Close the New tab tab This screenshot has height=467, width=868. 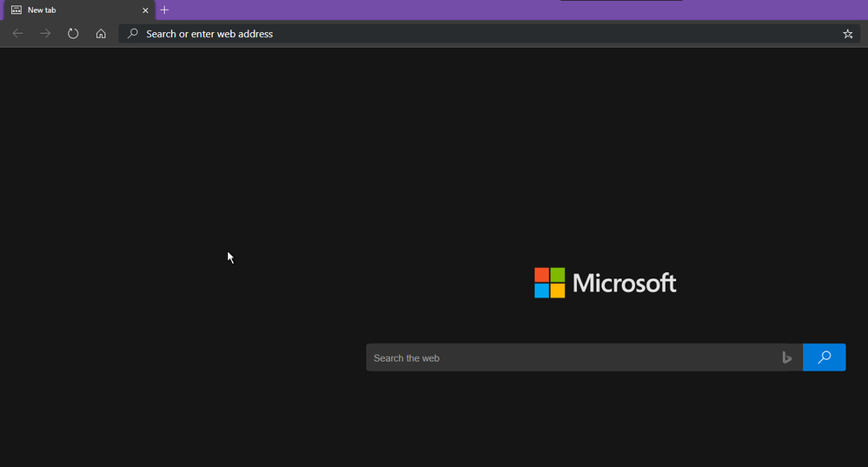coord(145,10)
